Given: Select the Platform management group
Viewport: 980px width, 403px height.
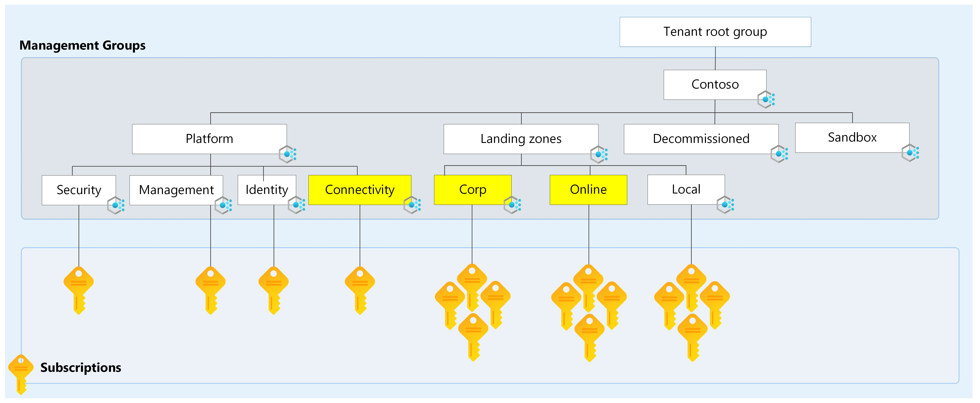Looking at the screenshot, I should pos(209,139).
